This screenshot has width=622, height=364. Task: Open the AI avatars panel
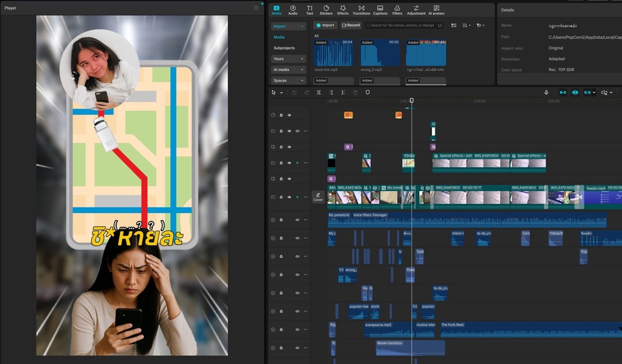click(x=436, y=10)
